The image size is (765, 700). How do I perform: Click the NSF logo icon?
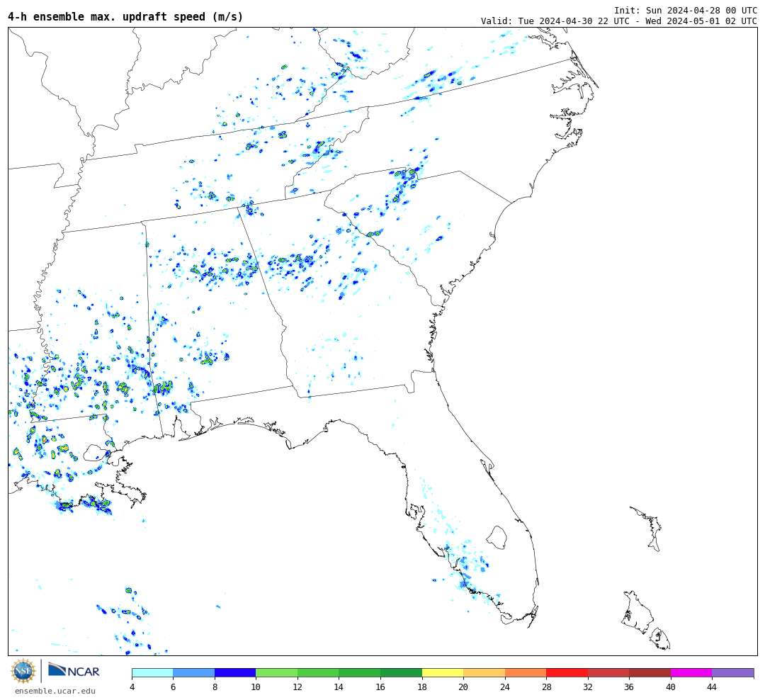click(x=23, y=671)
